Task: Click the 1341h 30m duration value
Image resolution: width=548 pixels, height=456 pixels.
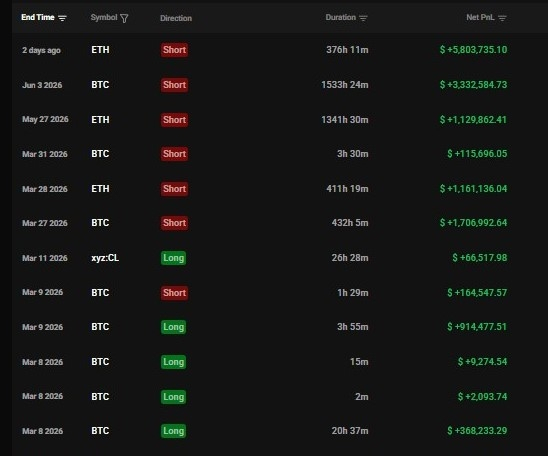Action: click(x=345, y=120)
